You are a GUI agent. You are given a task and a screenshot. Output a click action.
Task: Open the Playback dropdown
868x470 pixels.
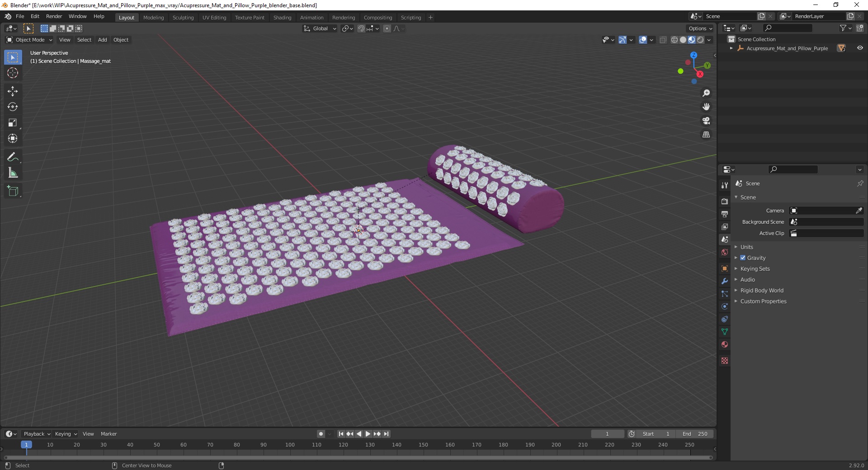click(37, 434)
